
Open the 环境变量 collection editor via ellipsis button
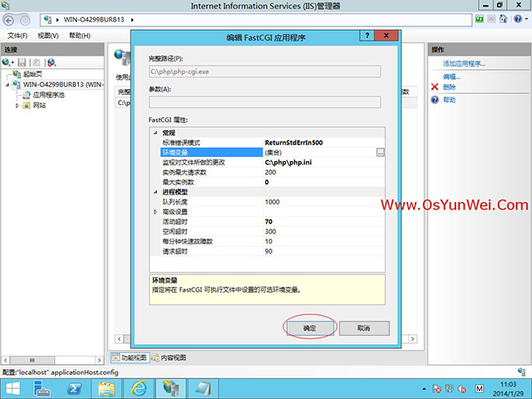point(380,152)
